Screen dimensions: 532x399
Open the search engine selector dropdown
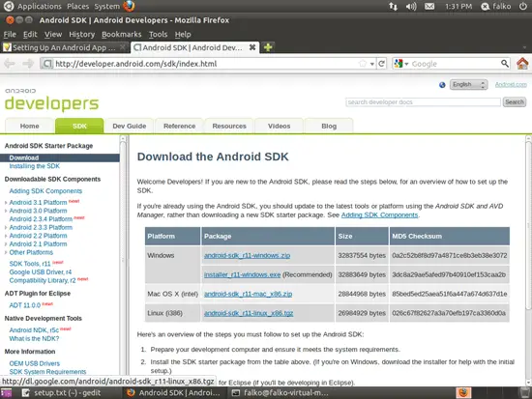pos(401,64)
